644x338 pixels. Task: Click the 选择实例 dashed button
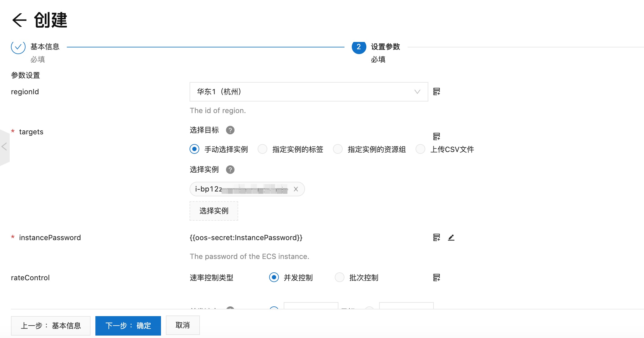point(214,211)
